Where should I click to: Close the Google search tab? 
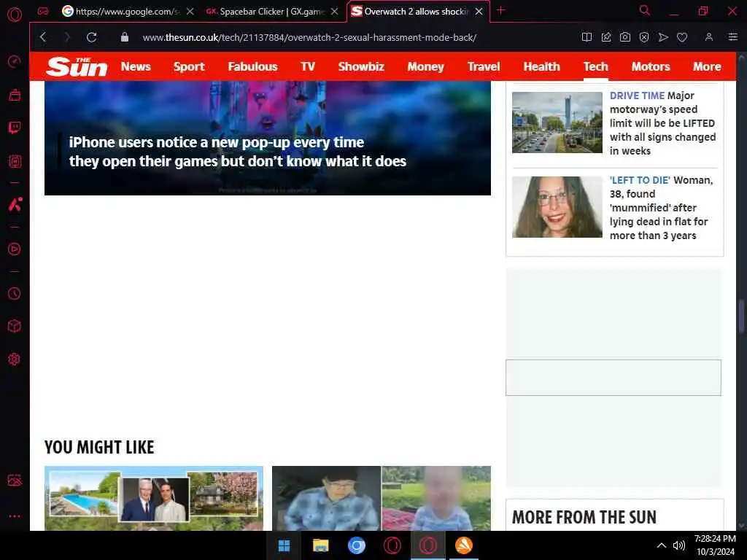point(190,12)
